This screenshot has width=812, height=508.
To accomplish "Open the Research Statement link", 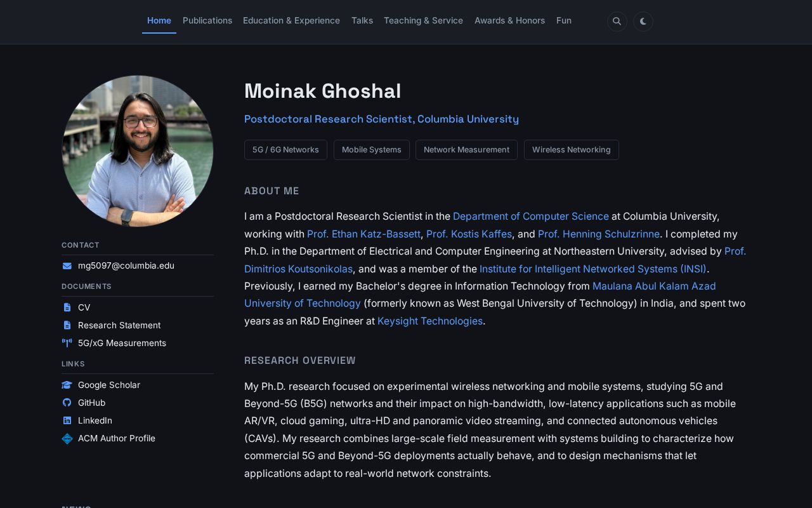I will pyautogui.click(x=119, y=325).
